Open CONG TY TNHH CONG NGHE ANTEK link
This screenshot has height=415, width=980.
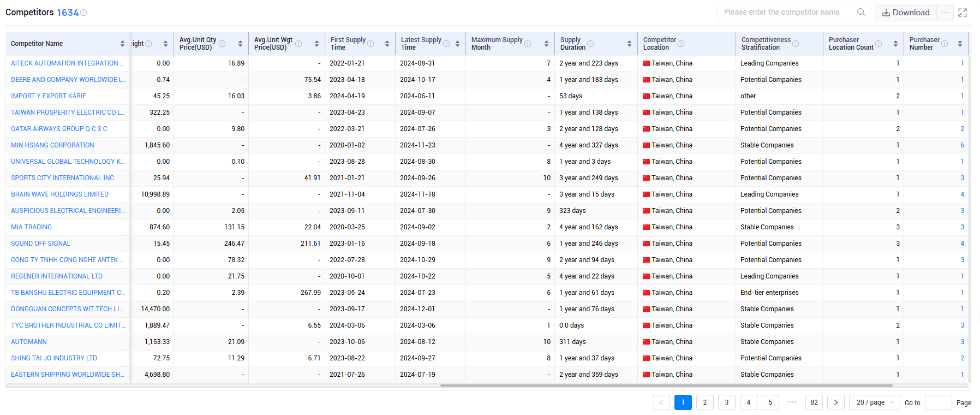(68, 260)
